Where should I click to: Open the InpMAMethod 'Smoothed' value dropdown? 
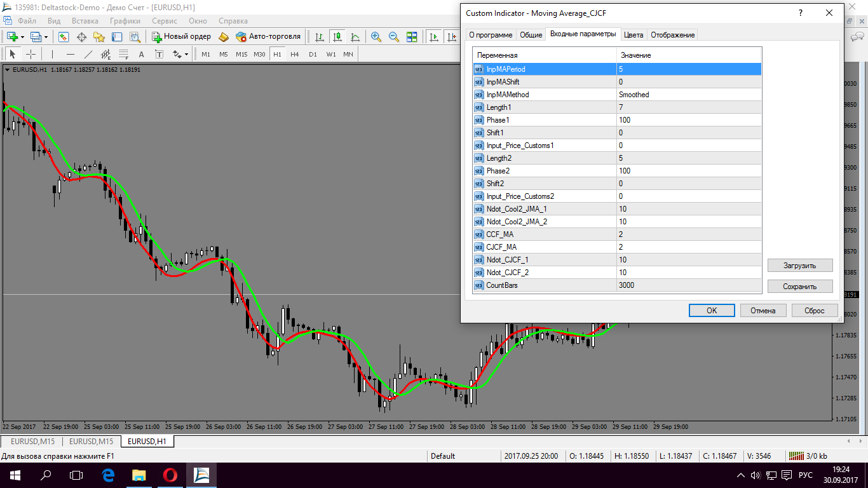click(x=689, y=95)
